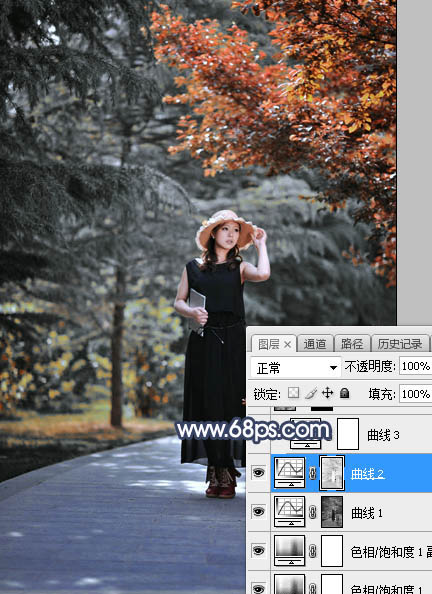The height and width of the screenshot is (594, 432).
Task: Click the bottom 色相/饱和度 1 mask thumbnail
Action: 332,584
